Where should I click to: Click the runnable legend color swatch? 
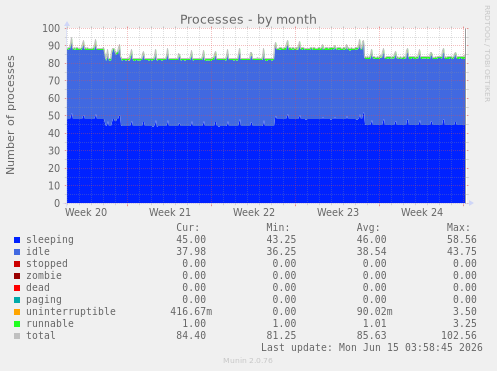click(17, 324)
